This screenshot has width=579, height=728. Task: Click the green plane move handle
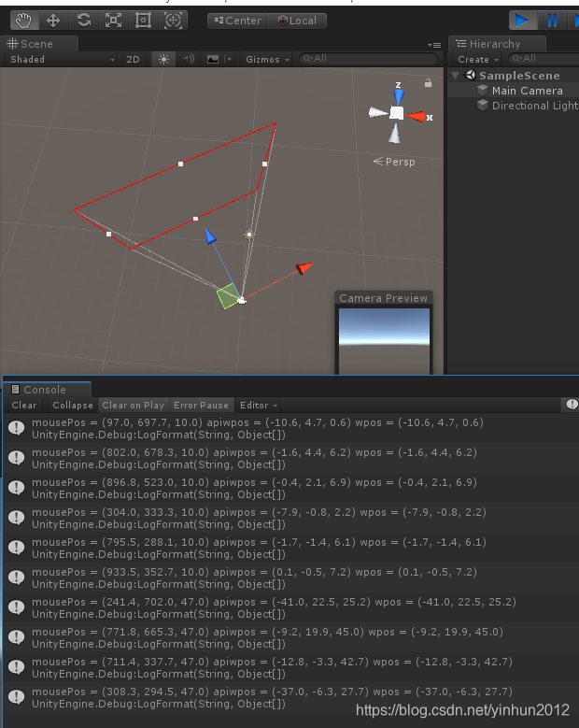pos(227,296)
